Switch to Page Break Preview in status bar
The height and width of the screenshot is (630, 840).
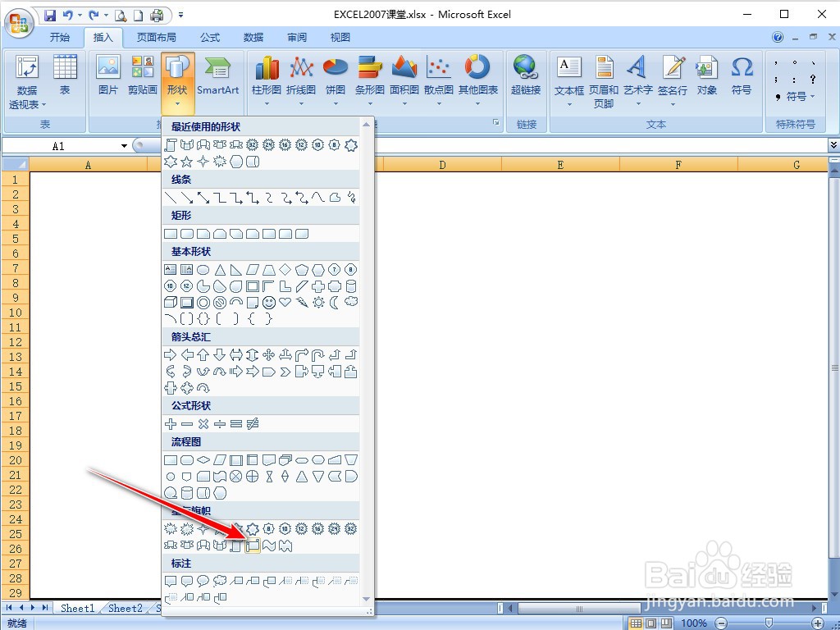pos(665,623)
